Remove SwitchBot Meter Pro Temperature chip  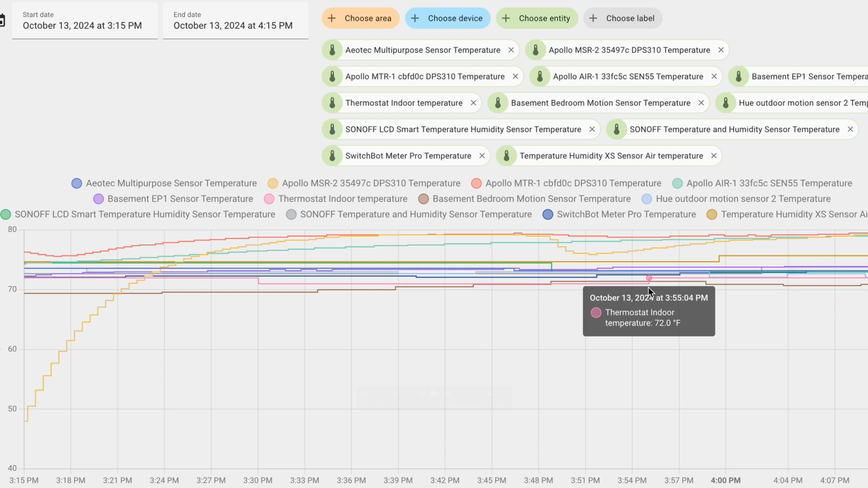pyautogui.click(x=482, y=156)
